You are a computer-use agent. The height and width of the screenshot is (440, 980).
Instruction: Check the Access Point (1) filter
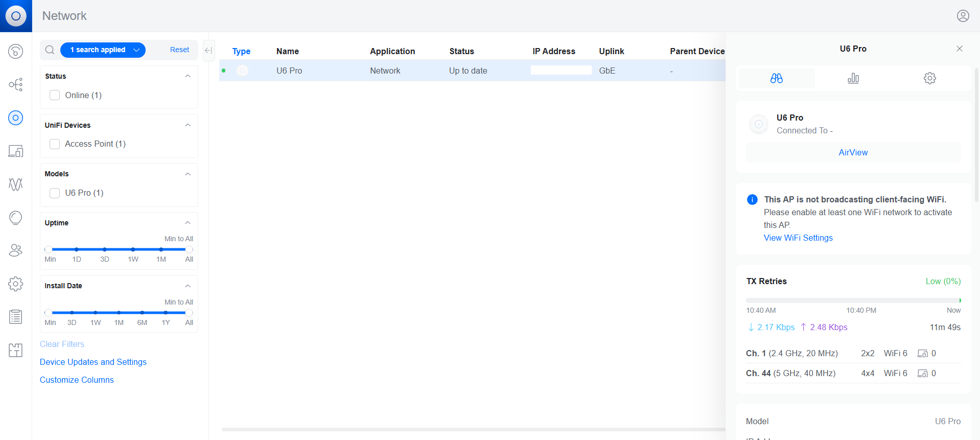(55, 144)
